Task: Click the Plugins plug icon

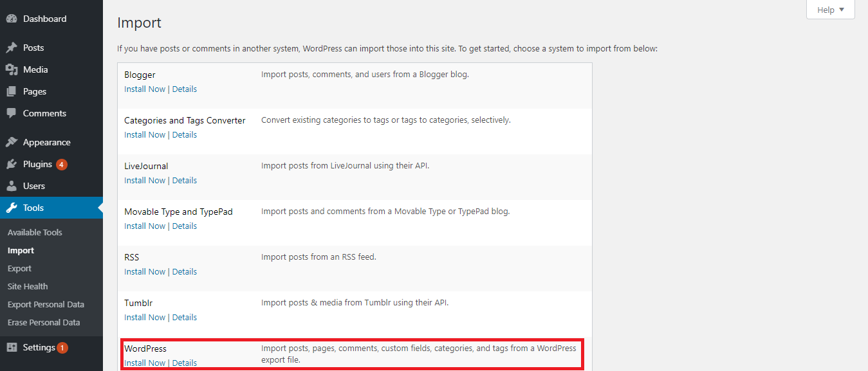Action: coord(12,164)
